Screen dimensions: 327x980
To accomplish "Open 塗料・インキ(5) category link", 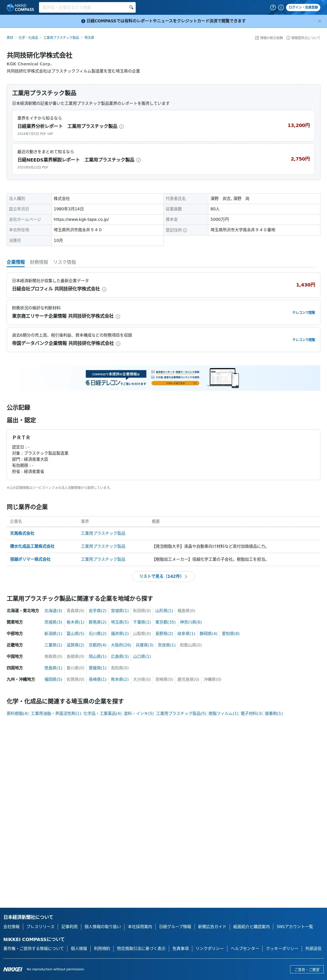I will 139,713.
